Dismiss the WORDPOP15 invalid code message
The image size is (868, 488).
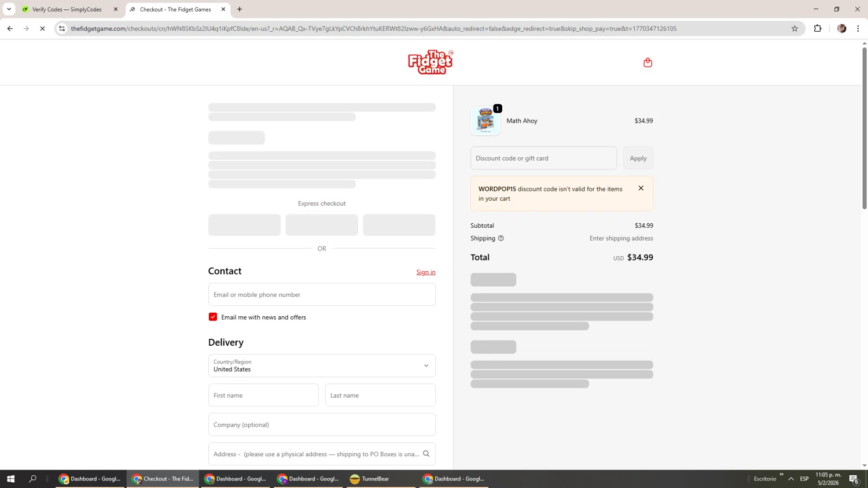[x=641, y=188]
